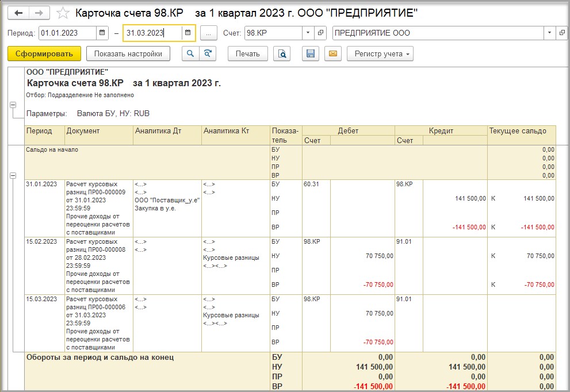The width and height of the screenshot is (570, 392).
Task: Click the forward navigation arrow
Action: [39, 13]
